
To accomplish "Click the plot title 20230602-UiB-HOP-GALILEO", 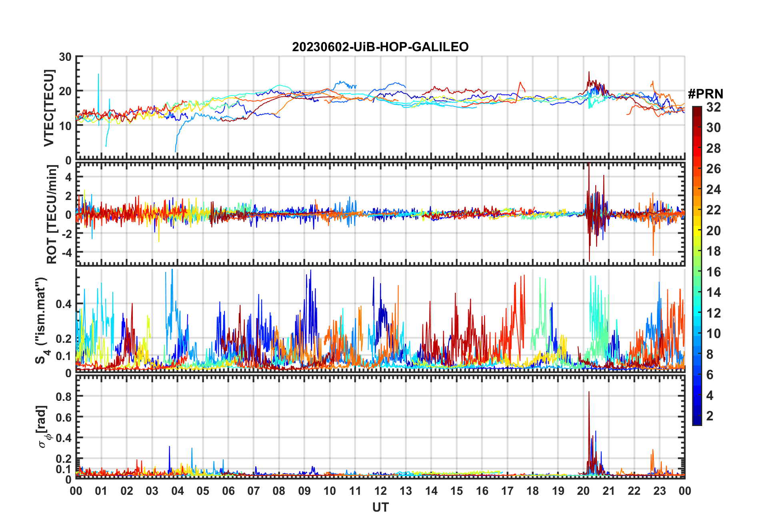I will tap(380, 47).
